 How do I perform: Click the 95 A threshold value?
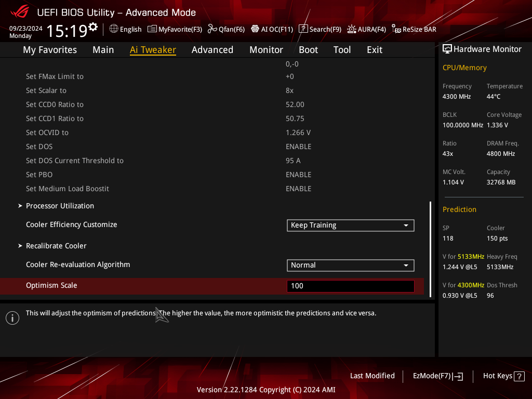(293, 161)
